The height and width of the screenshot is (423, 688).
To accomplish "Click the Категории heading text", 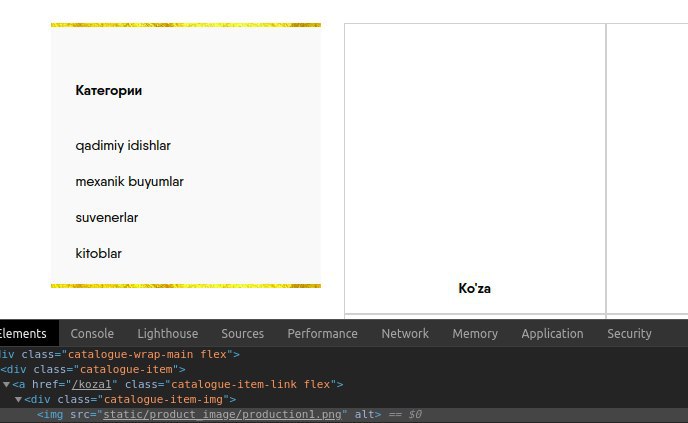I will [109, 90].
